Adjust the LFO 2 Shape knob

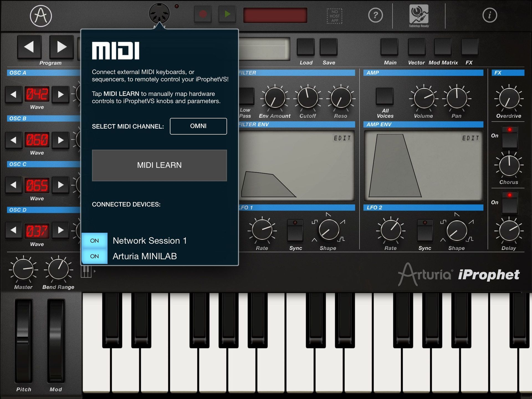pyautogui.click(x=457, y=231)
